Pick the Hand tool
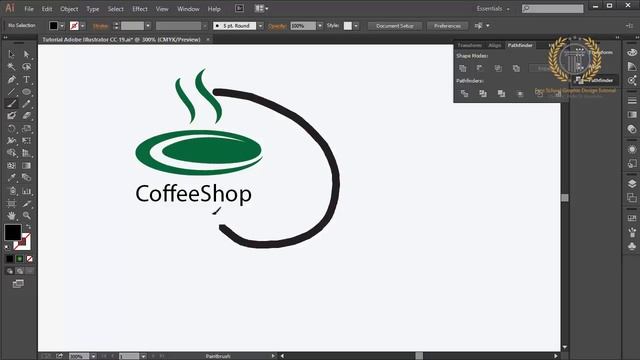This screenshot has width=640, height=360. tap(11, 215)
